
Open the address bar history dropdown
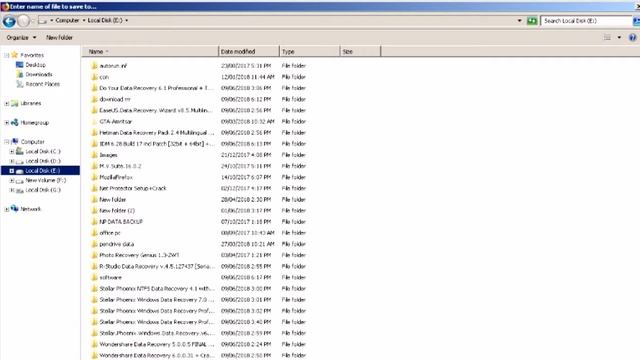520,20
